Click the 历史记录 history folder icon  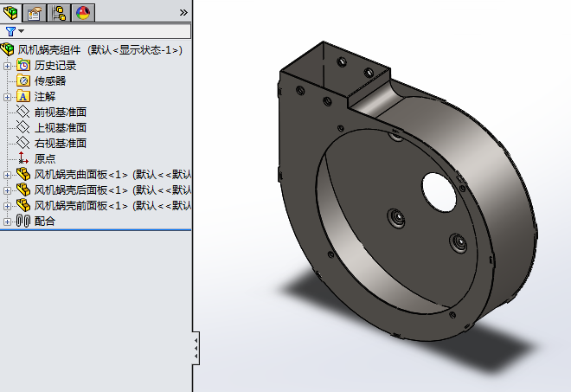coord(23,65)
